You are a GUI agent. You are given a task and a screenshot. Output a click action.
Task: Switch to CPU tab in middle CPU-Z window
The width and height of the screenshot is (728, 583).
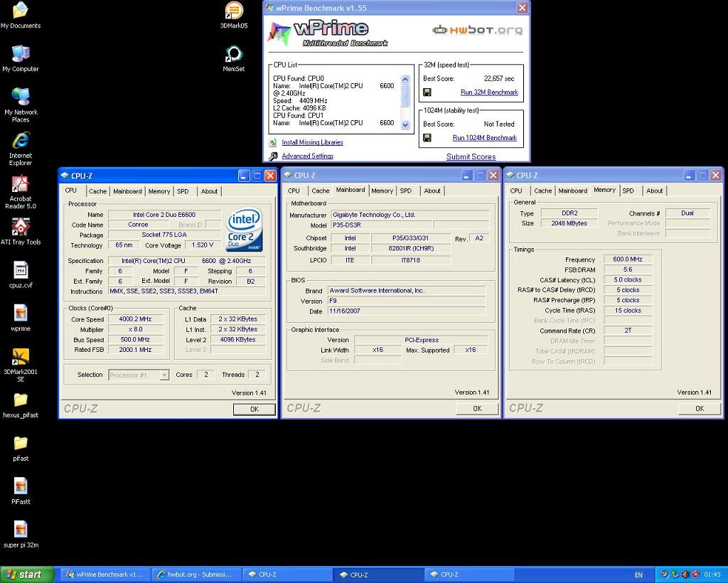(294, 191)
